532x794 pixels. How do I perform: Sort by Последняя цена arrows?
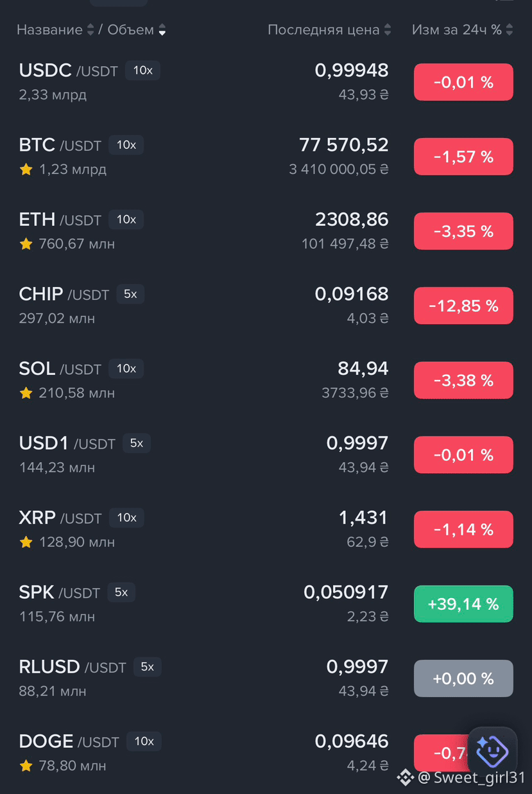click(388, 30)
